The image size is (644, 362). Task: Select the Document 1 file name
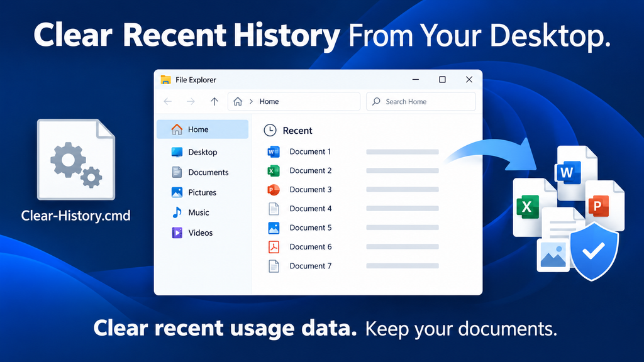click(310, 151)
